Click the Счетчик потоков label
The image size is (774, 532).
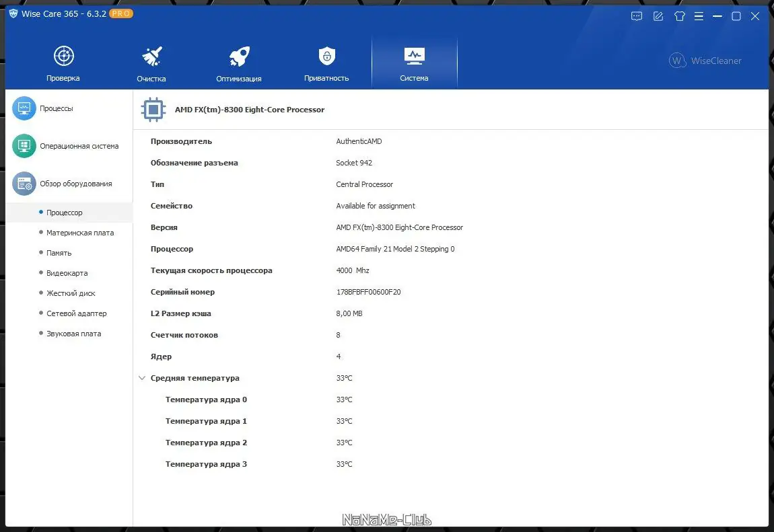point(184,335)
